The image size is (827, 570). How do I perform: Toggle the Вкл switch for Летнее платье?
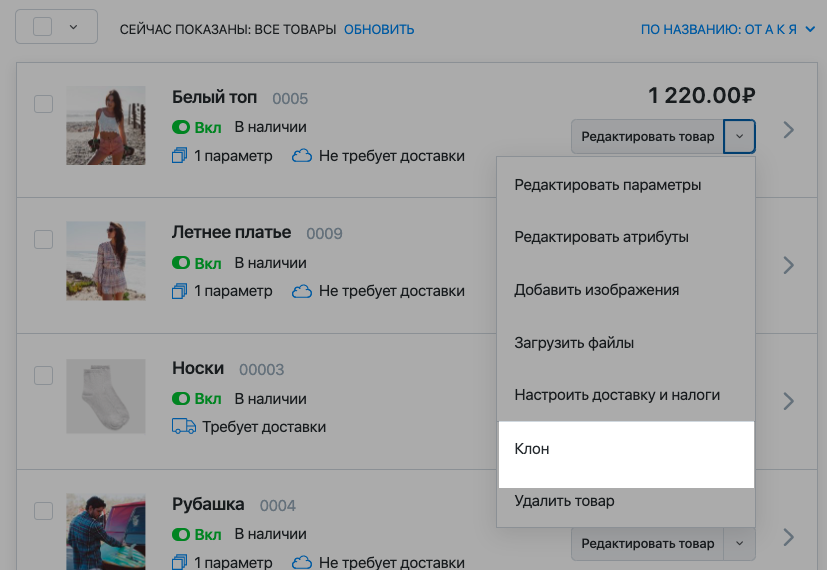pos(181,263)
